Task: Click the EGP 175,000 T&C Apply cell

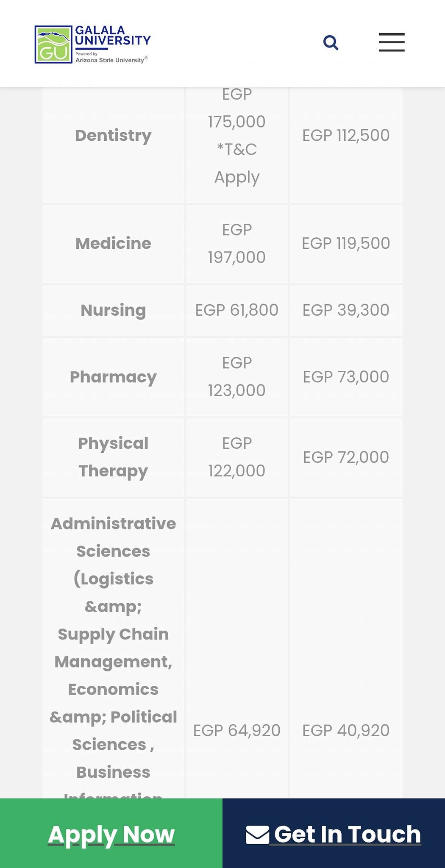Action: (237, 136)
